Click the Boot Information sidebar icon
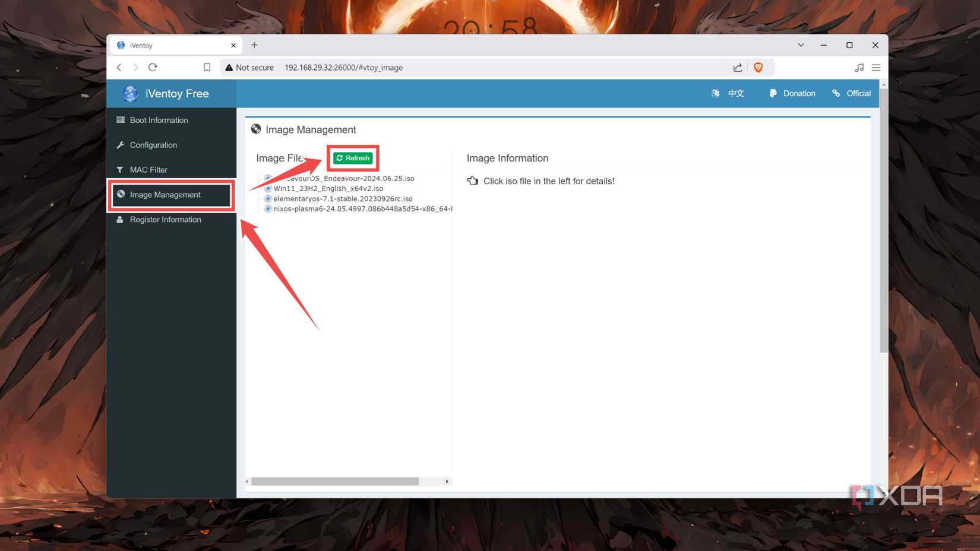The height and width of the screenshot is (551, 980). (121, 120)
